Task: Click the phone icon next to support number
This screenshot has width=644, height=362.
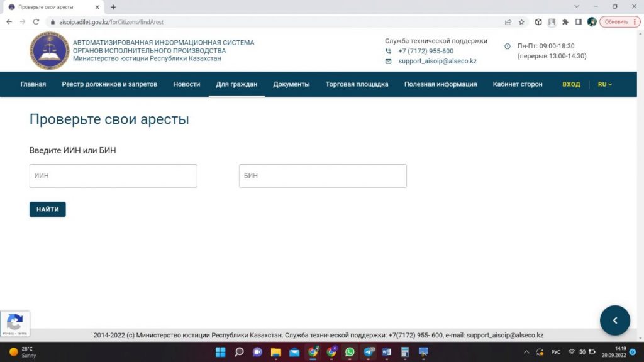Action: (x=388, y=52)
